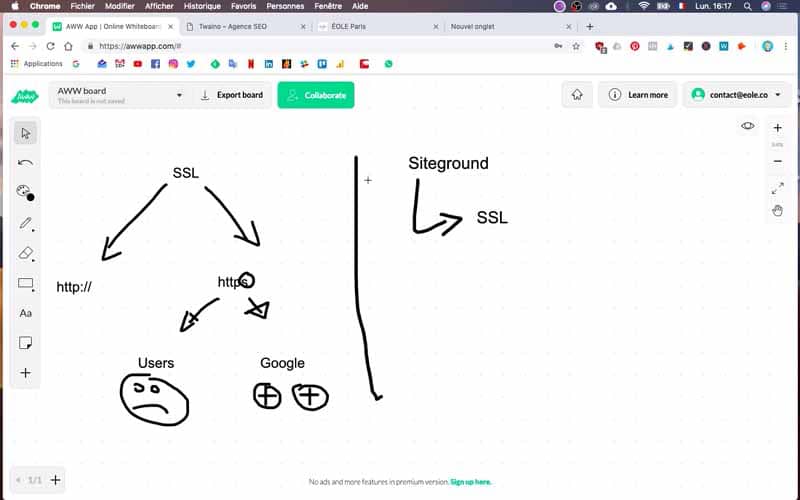The height and width of the screenshot is (500, 800).
Task: Toggle the eye visibility icon
Action: (x=747, y=126)
